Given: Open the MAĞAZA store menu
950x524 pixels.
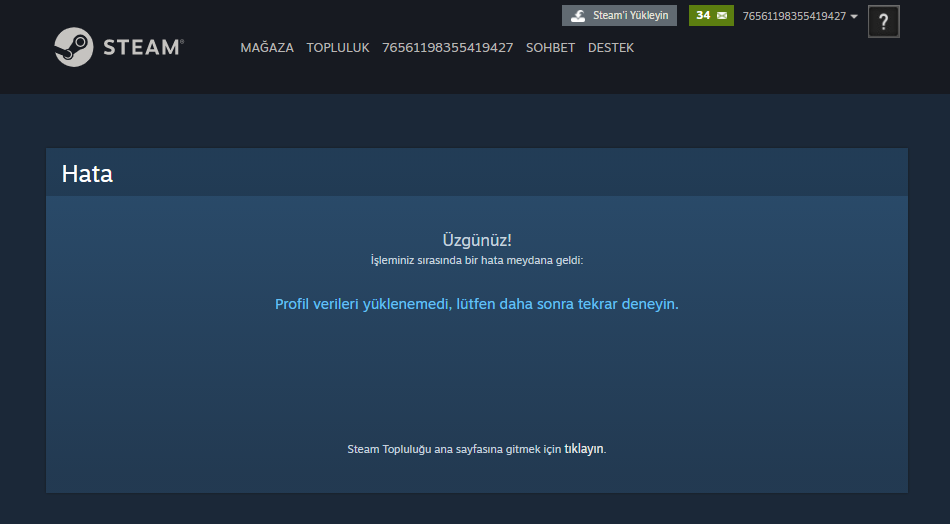Looking at the screenshot, I should click(x=267, y=48).
